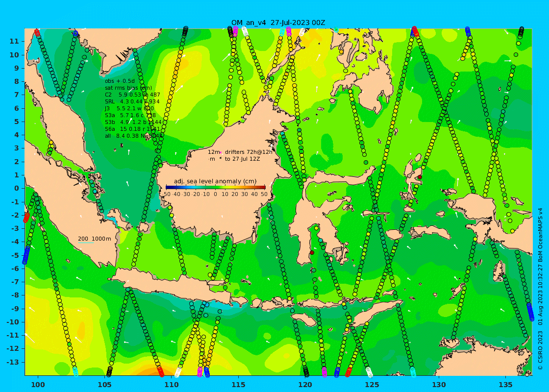
Task: Click latitude label 2 on the y-axis
Action: (16, 161)
